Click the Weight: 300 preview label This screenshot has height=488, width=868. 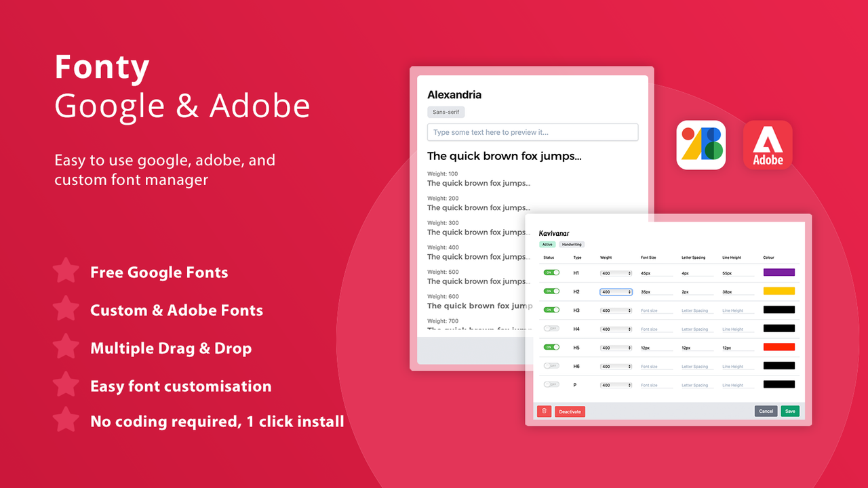pos(443,223)
